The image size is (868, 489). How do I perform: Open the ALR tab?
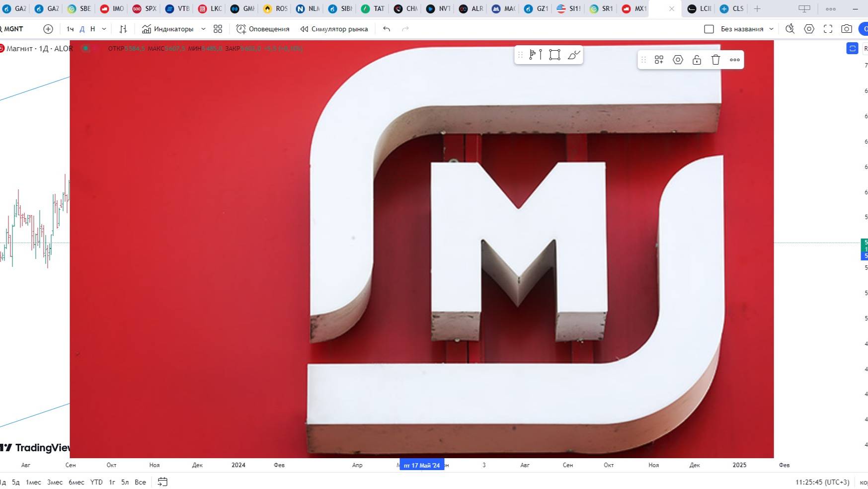[x=472, y=8]
